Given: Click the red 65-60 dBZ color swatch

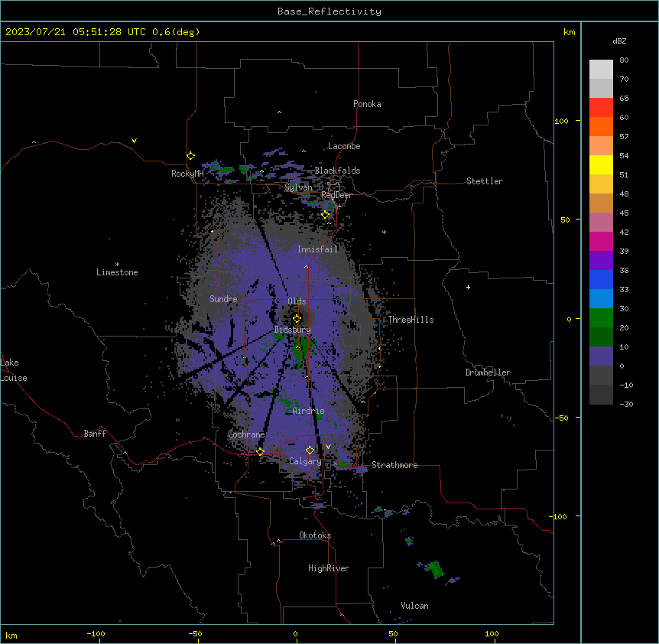Looking at the screenshot, I should (x=601, y=107).
